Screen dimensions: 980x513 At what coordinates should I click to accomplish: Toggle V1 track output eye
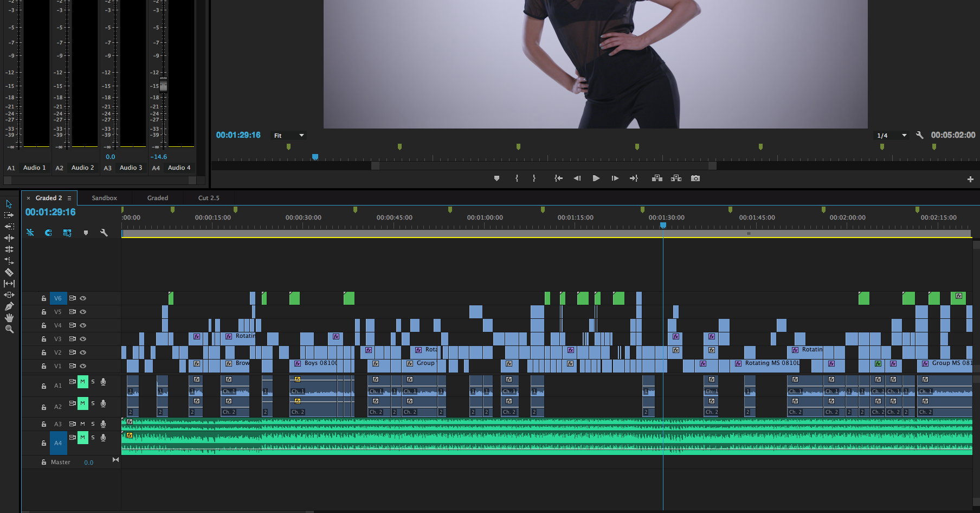coord(83,366)
